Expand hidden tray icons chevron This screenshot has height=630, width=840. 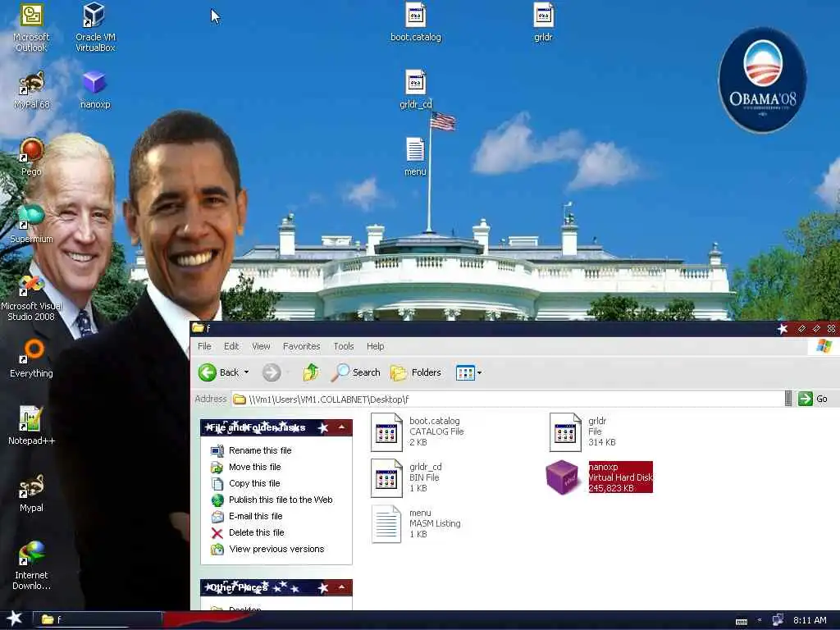pyautogui.click(x=759, y=620)
